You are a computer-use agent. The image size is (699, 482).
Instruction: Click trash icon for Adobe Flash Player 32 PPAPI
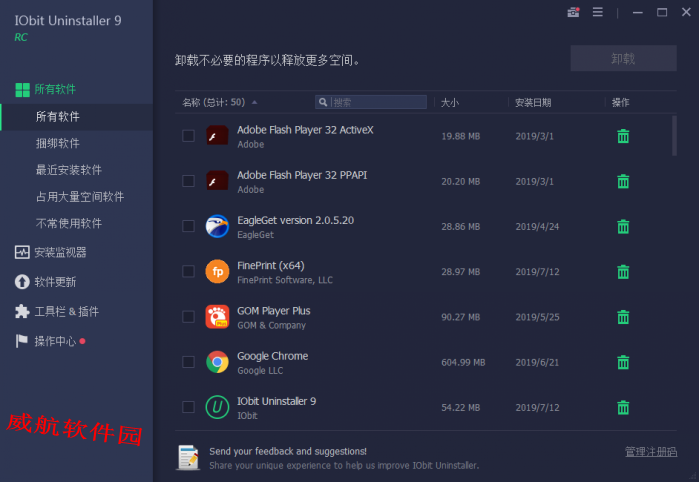[x=623, y=181]
